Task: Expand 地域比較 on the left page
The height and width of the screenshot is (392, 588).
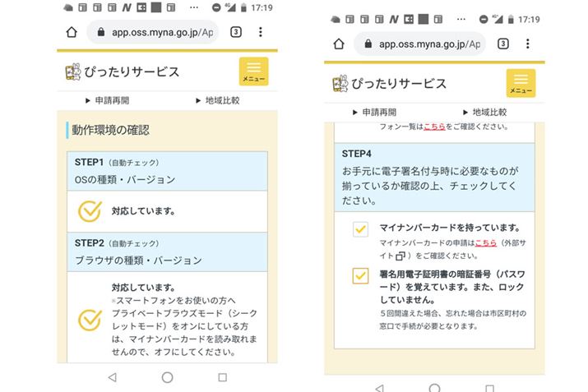Action: point(218,100)
